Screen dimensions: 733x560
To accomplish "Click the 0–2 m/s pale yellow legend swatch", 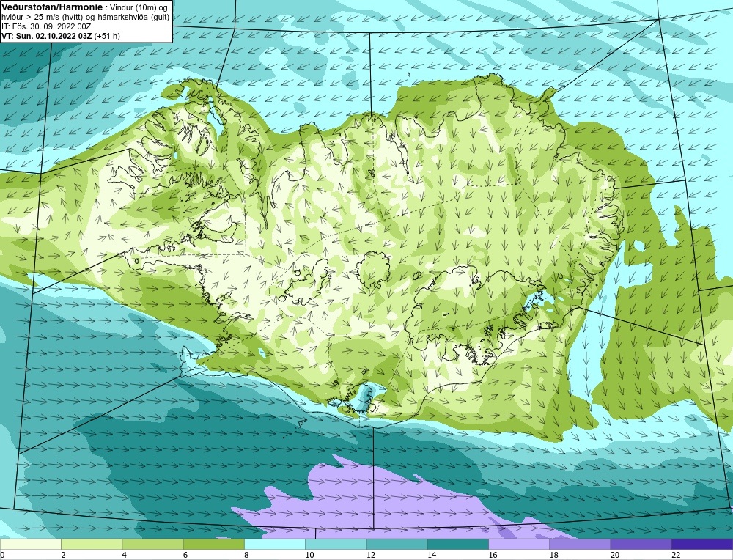I will click(x=30, y=544).
